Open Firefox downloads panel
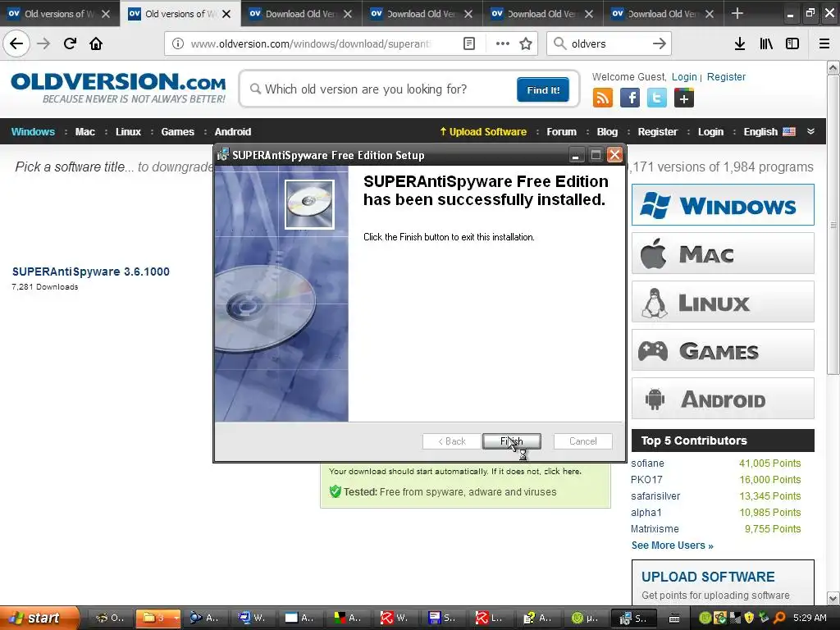Screen dimensions: 840x630 coord(739,43)
